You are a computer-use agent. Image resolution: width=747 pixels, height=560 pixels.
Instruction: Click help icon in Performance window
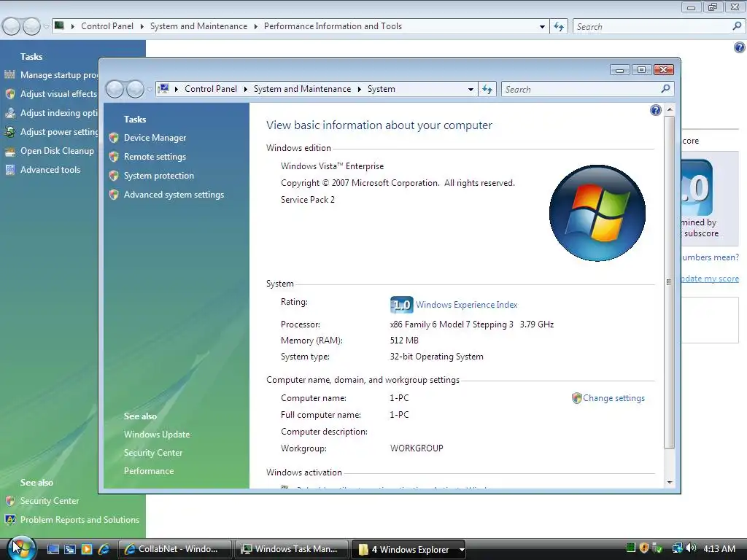[x=739, y=47]
